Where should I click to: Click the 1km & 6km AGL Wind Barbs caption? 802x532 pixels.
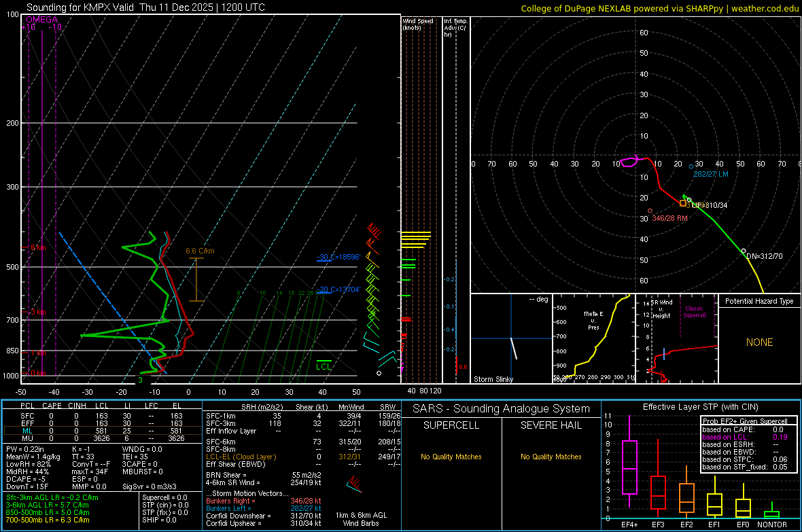point(361,519)
